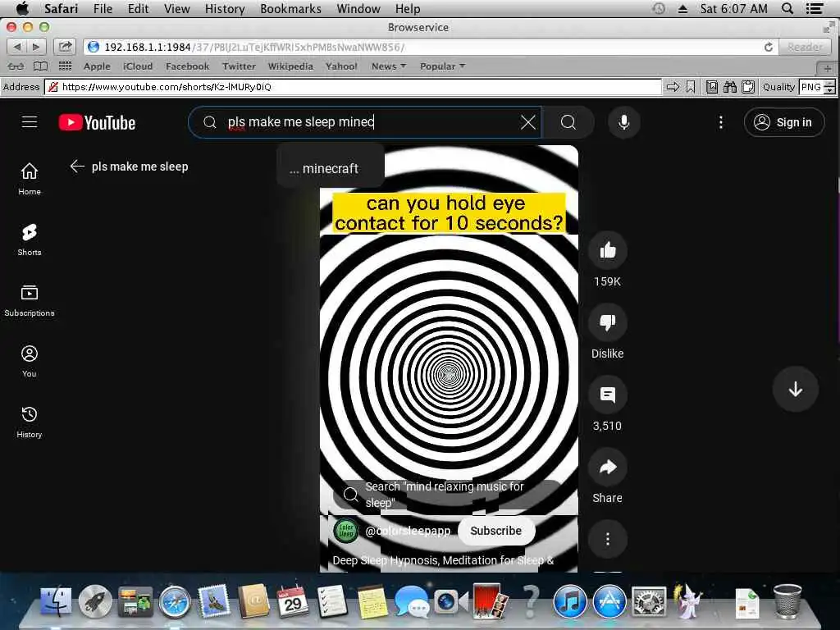
Task: Dislike this short
Action: pos(608,322)
